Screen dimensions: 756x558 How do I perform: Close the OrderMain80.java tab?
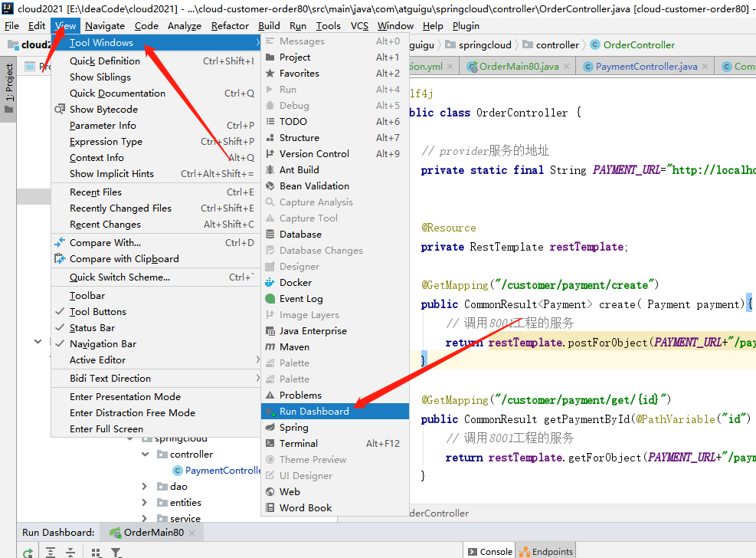click(567, 67)
